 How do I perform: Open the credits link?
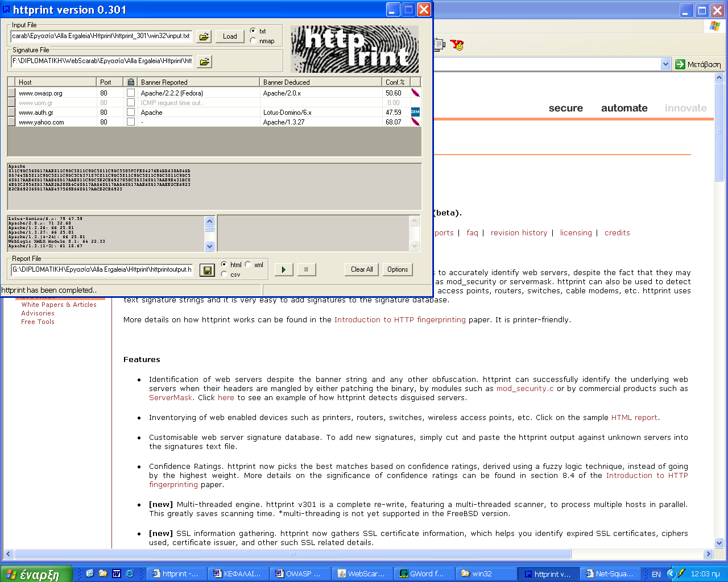click(617, 232)
